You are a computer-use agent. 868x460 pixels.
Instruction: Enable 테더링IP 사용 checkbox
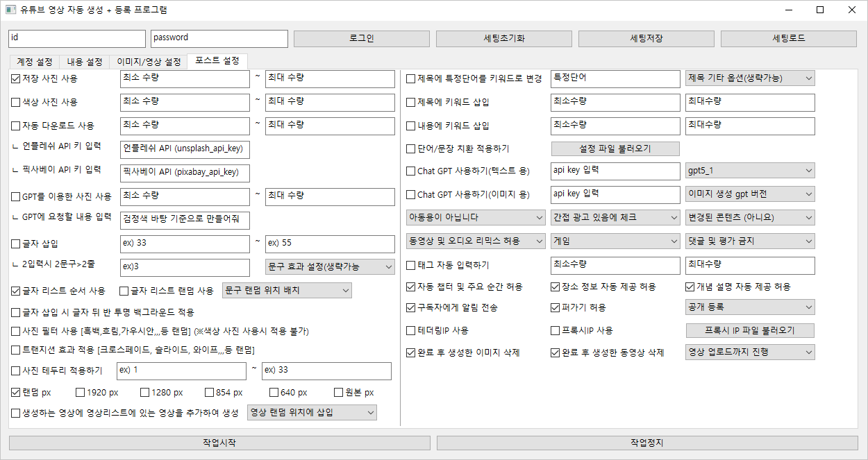(411, 331)
